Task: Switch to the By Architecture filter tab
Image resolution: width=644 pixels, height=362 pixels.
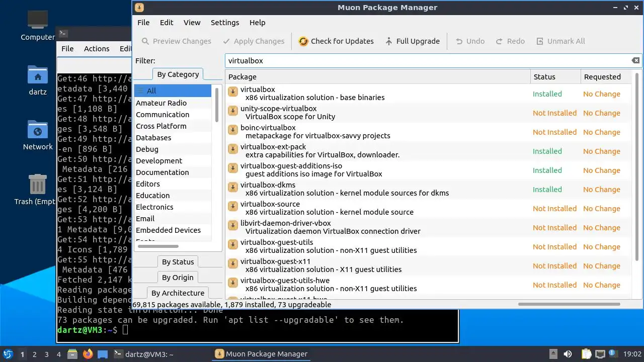Action: pyautogui.click(x=178, y=293)
